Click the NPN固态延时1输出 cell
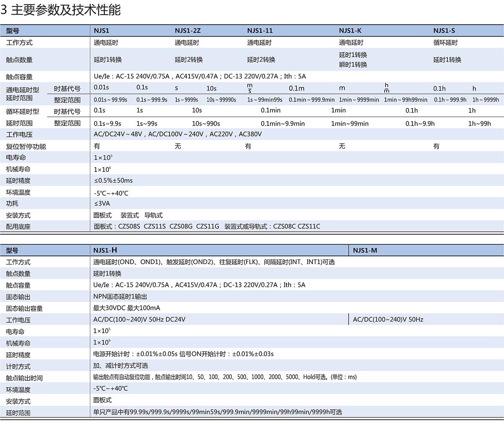This screenshot has width=504, height=424. (x=120, y=296)
